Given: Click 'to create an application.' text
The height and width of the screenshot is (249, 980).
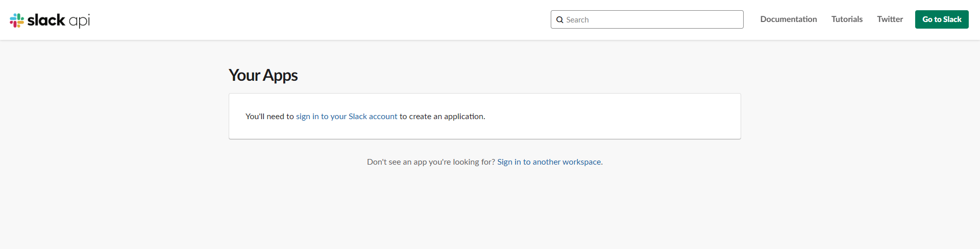Looking at the screenshot, I should click(x=442, y=117).
